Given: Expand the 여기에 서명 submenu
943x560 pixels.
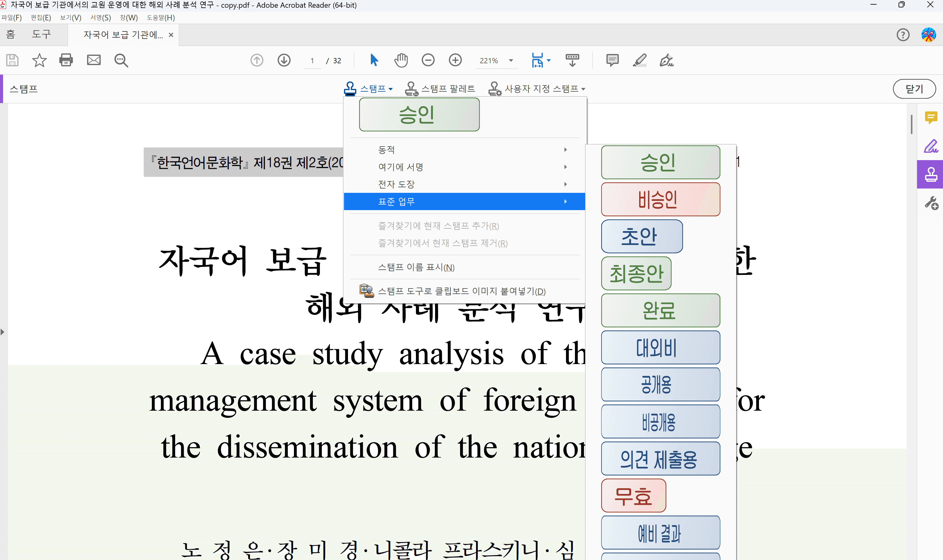Looking at the screenshot, I should (x=464, y=167).
